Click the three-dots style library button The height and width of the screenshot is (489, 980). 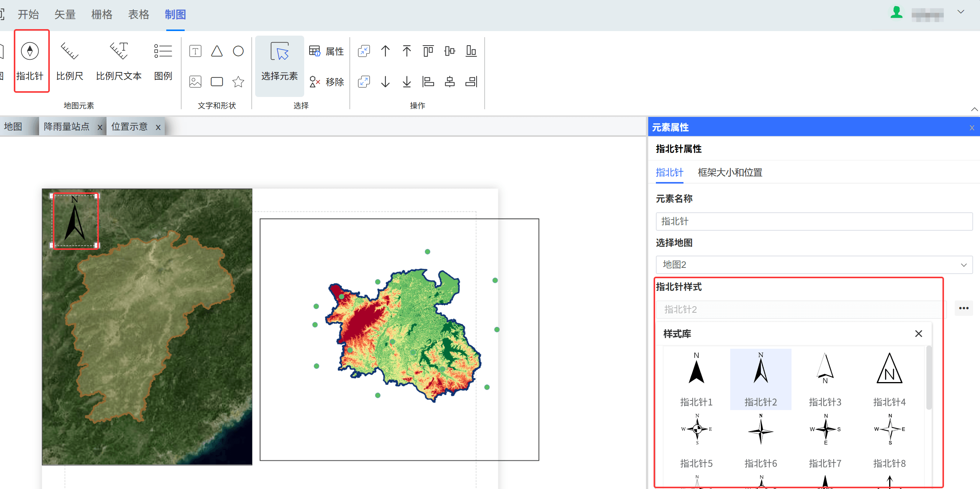[x=964, y=308]
